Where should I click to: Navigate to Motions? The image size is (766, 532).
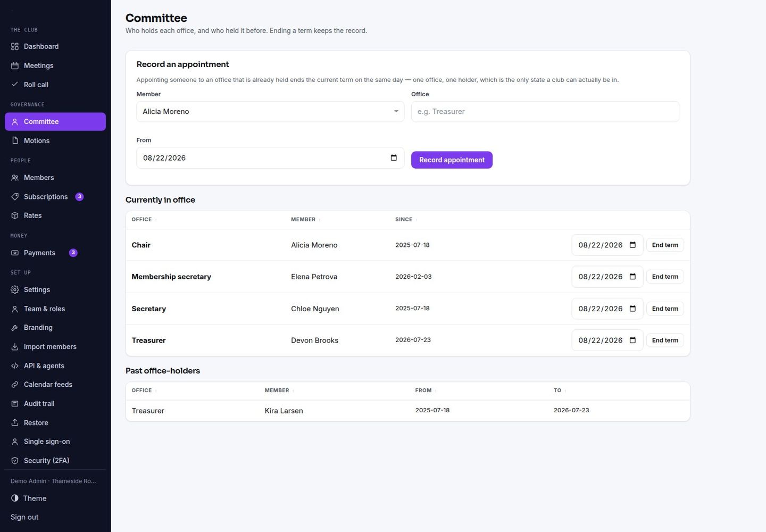[x=55, y=140]
